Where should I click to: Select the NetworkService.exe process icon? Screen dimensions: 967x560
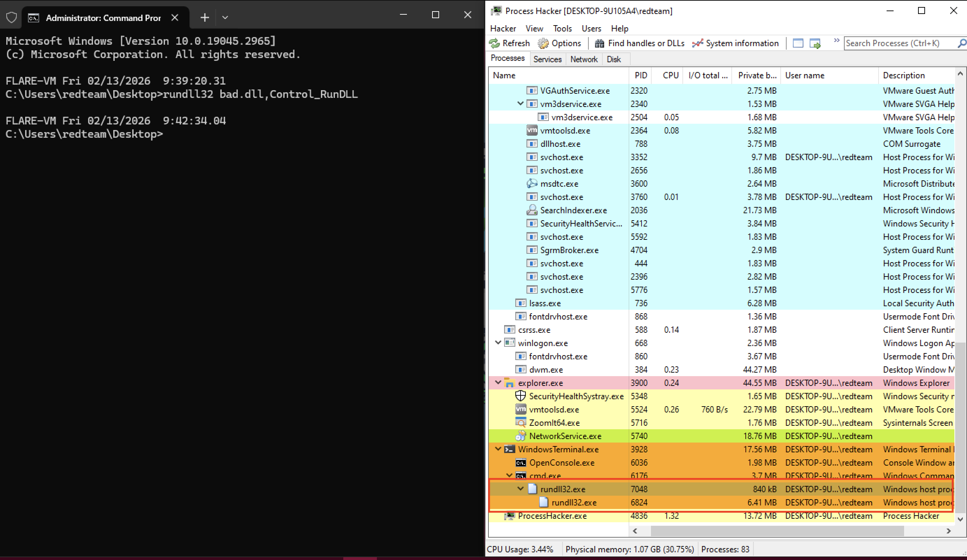point(520,436)
